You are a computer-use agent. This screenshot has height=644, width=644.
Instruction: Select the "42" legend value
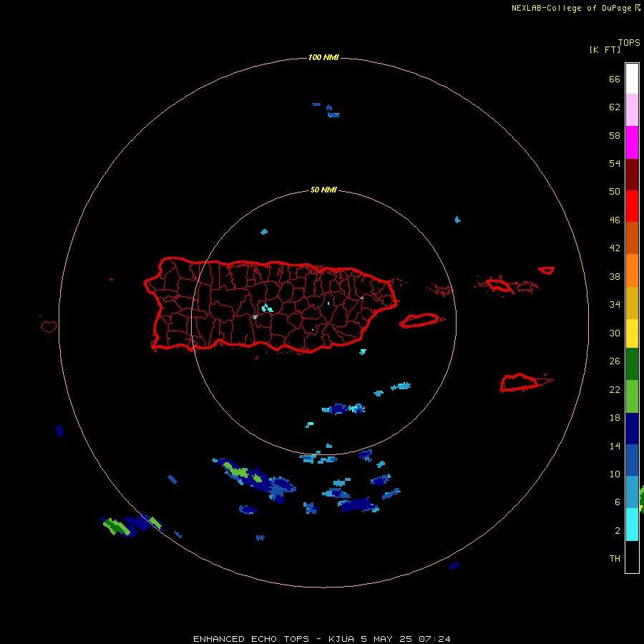click(x=615, y=248)
